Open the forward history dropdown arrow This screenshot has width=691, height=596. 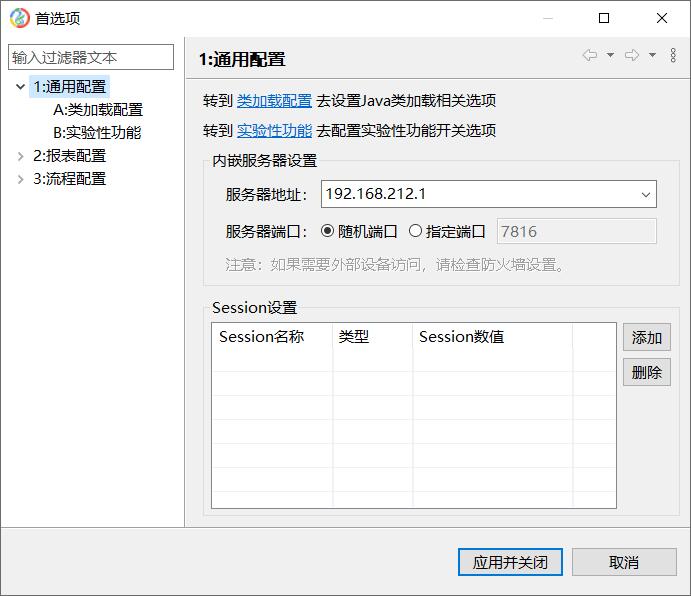(x=652, y=55)
